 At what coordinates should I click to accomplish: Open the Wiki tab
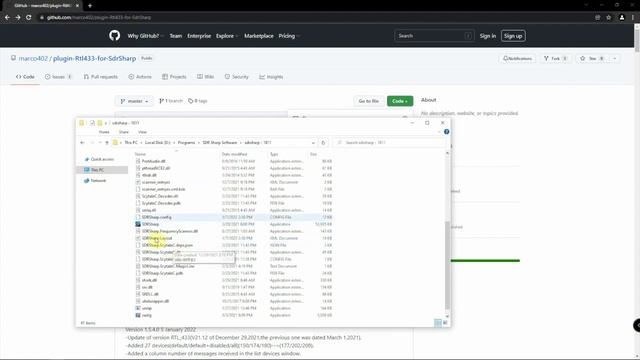pos(206,77)
